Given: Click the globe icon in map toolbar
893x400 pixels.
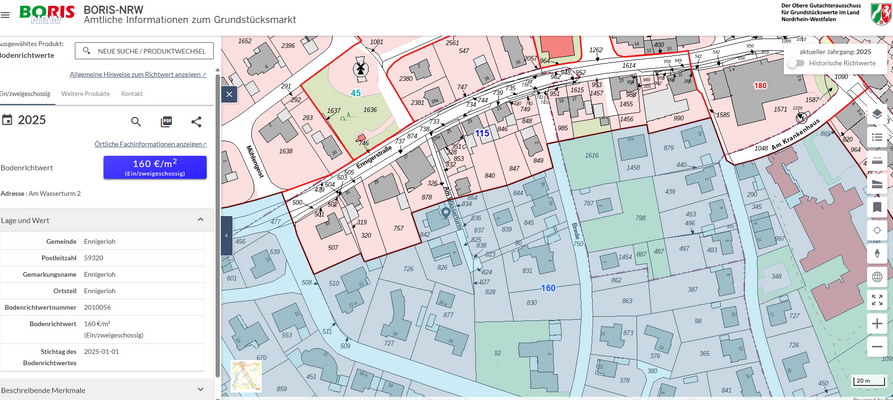Looking at the screenshot, I should [x=877, y=277].
